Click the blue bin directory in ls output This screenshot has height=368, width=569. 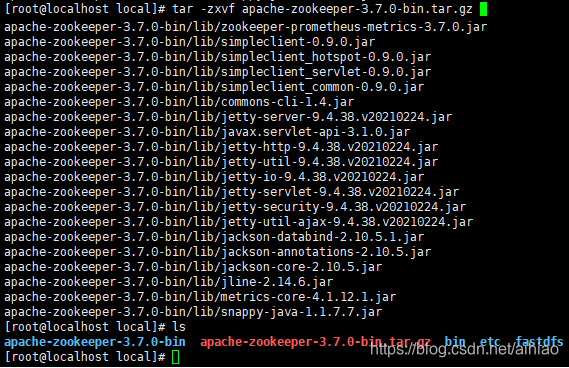pyautogui.click(x=455, y=342)
